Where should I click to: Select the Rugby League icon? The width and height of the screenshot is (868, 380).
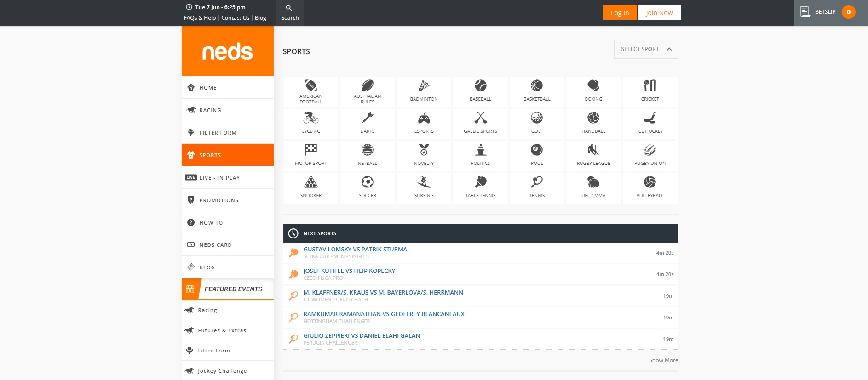point(593,150)
